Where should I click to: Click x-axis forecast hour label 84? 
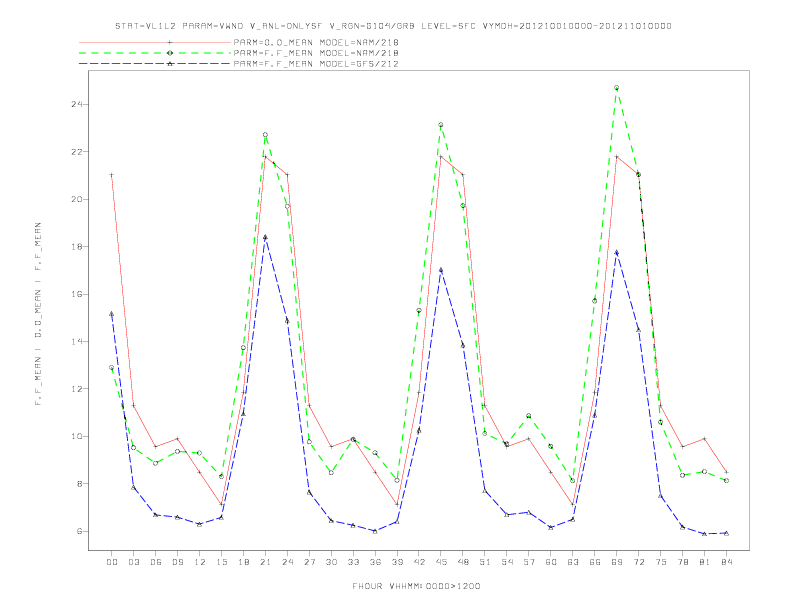tap(727, 562)
